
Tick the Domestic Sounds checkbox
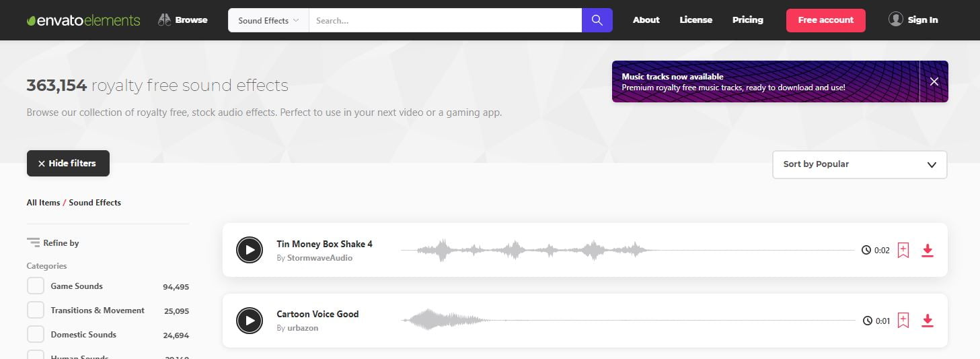[x=36, y=335]
